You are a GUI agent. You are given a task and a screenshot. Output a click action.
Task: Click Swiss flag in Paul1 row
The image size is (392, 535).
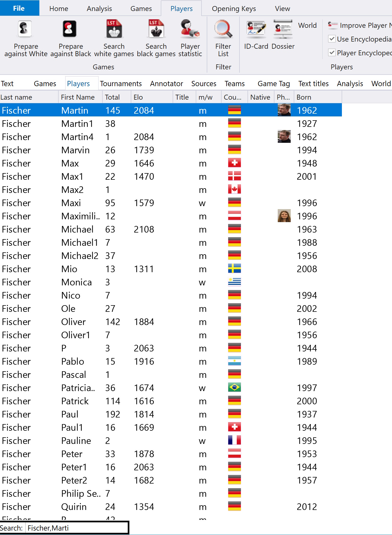pos(235,427)
